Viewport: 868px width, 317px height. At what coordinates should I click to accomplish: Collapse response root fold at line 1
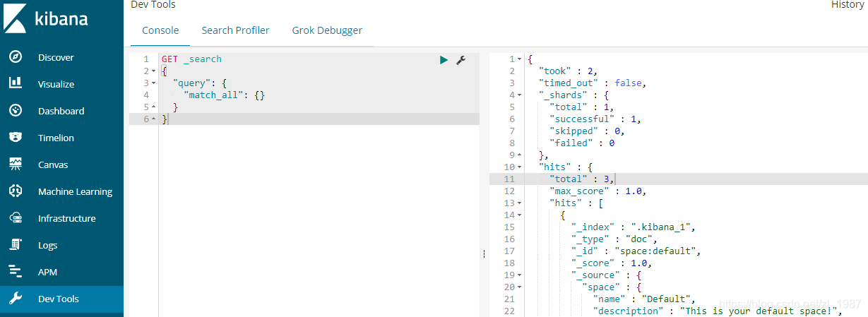(519, 59)
